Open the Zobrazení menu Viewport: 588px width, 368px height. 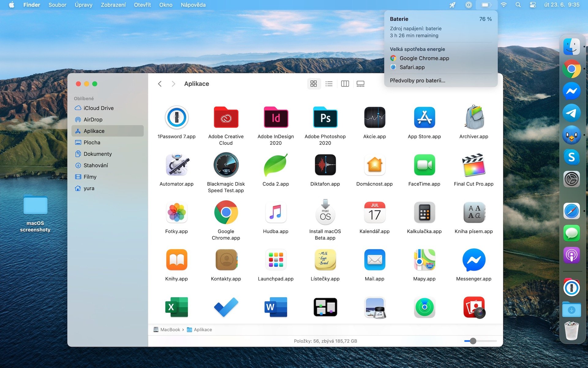pos(113,5)
